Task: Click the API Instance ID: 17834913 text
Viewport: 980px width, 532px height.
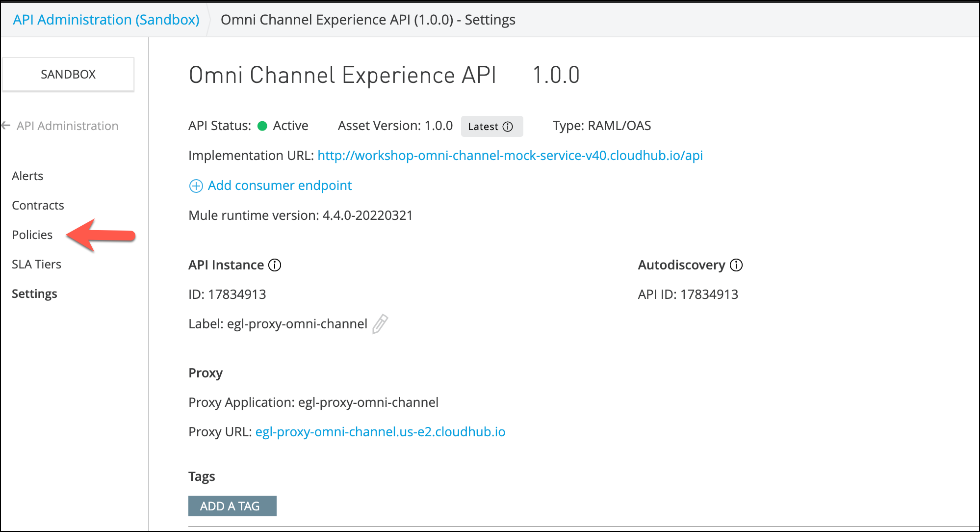Action: (227, 294)
